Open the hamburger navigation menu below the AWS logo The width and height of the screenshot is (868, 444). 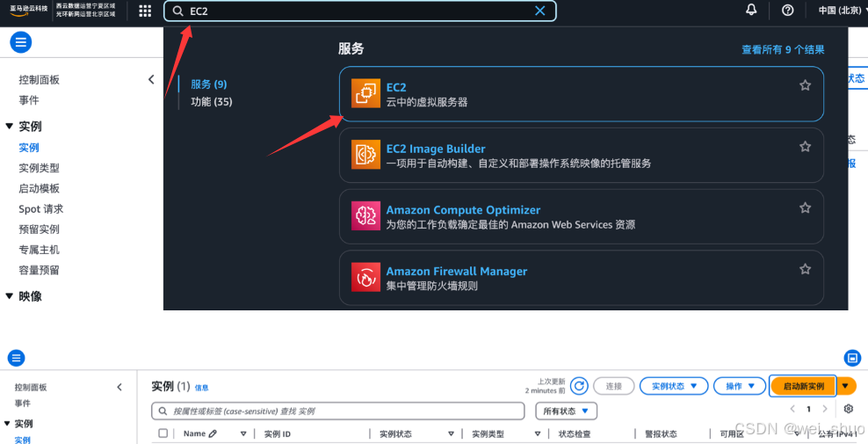coord(20,42)
